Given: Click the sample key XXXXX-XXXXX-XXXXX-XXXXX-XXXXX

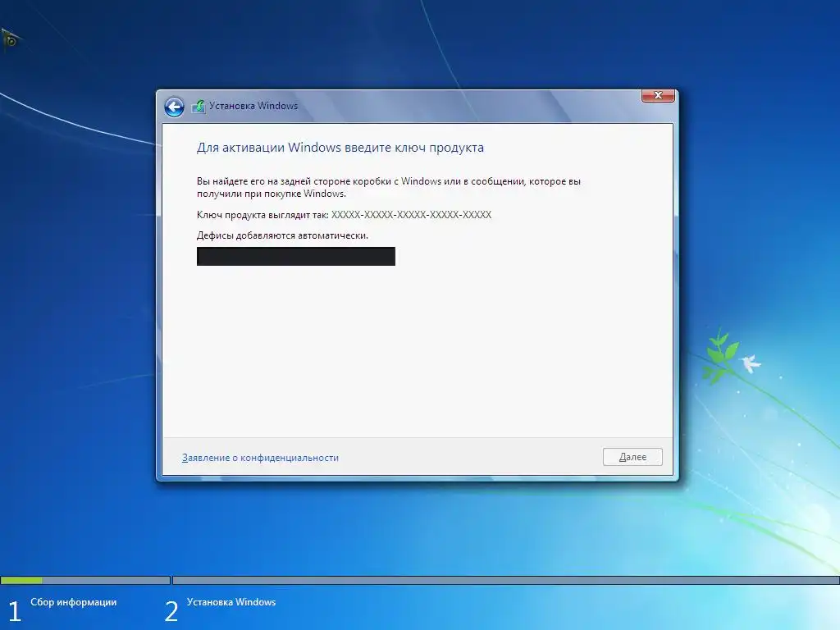Looking at the screenshot, I should click(x=412, y=215).
